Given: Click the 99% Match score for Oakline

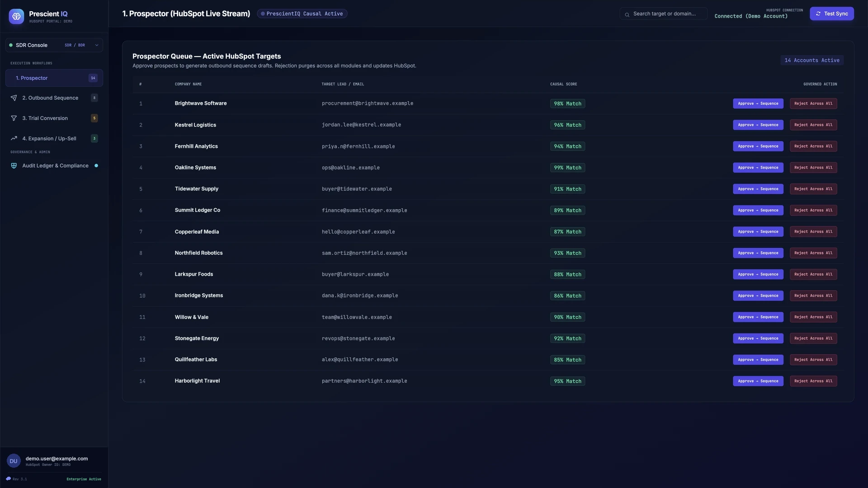Looking at the screenshot, I should 567,168.
